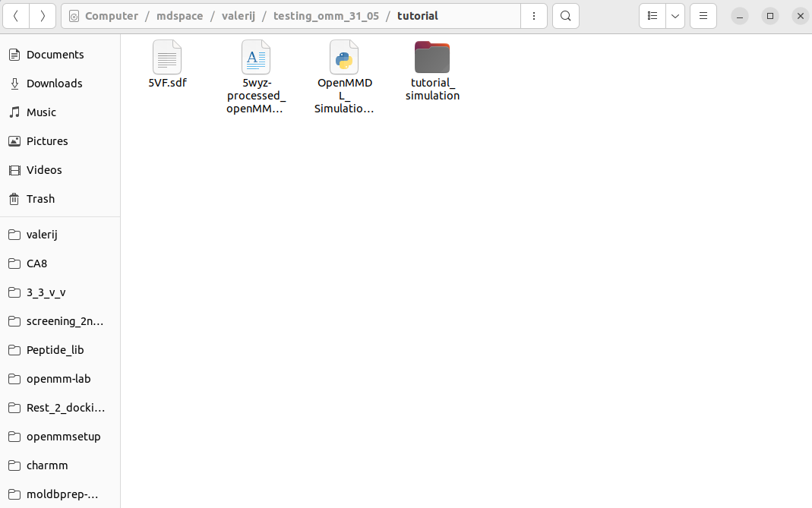Image resolution: width=812 pixels, height=508 pixels.
Task: Select the OpenMMDL_Simulation Python script icon
Action: 344,57
